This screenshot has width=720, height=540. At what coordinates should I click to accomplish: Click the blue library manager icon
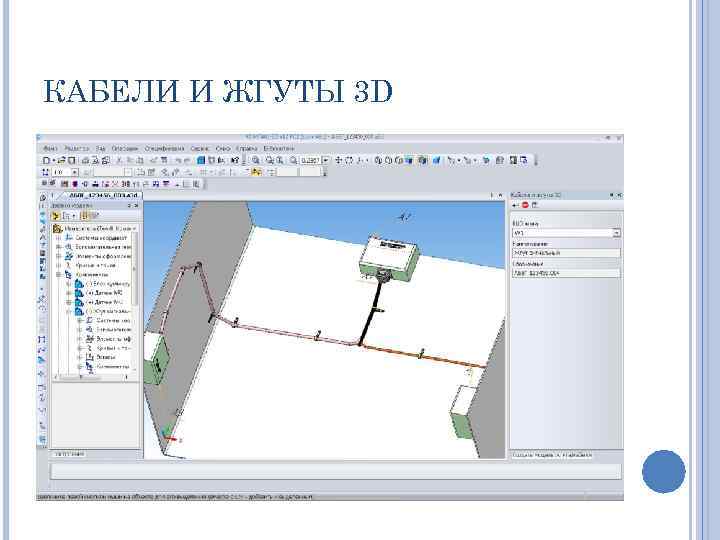point(201,160)
